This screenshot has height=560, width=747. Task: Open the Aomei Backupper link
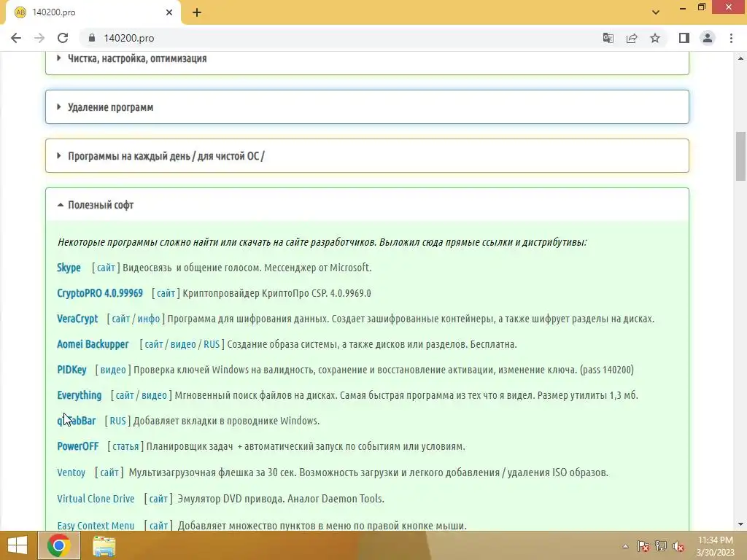[93, 344]
